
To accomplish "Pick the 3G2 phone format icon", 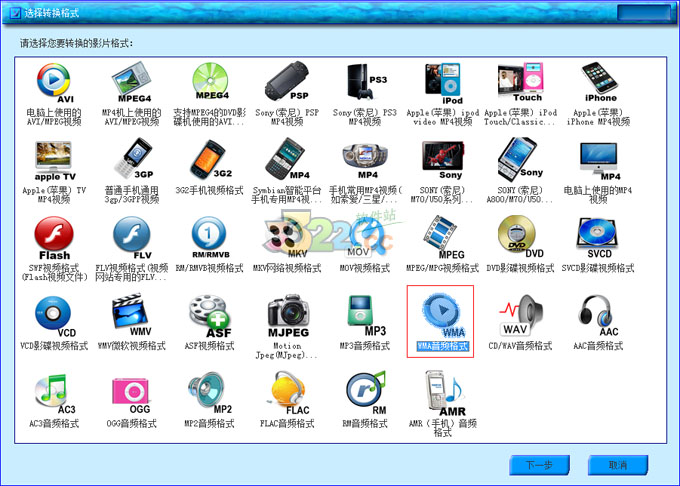I will click(211, 159).
